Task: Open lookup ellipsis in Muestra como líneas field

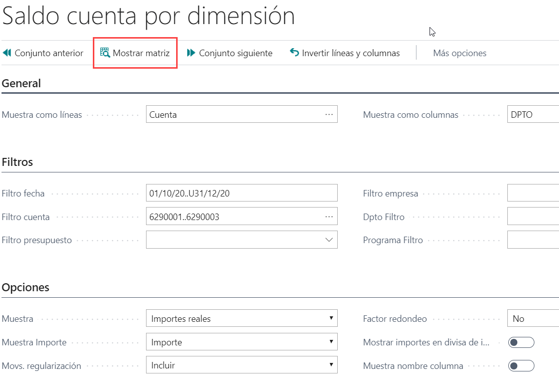Action: click(329, 114)
